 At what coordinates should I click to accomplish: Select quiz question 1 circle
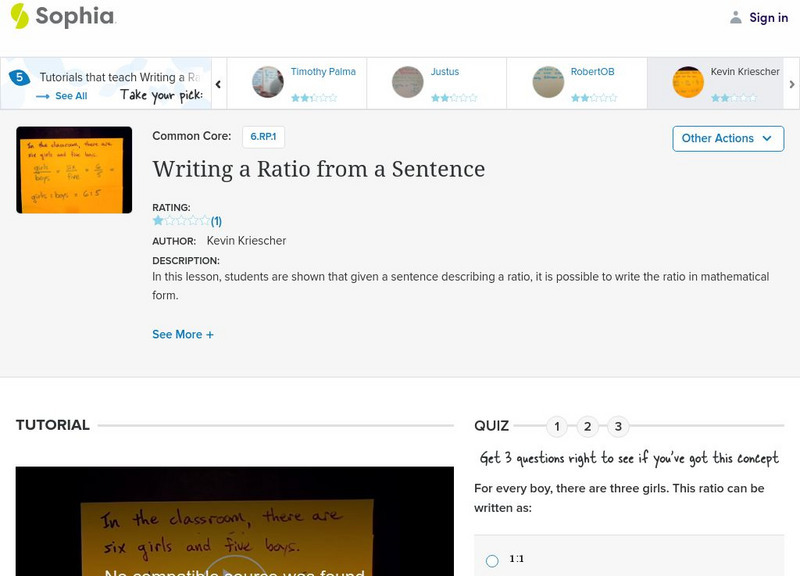click(x=557, y=427)
